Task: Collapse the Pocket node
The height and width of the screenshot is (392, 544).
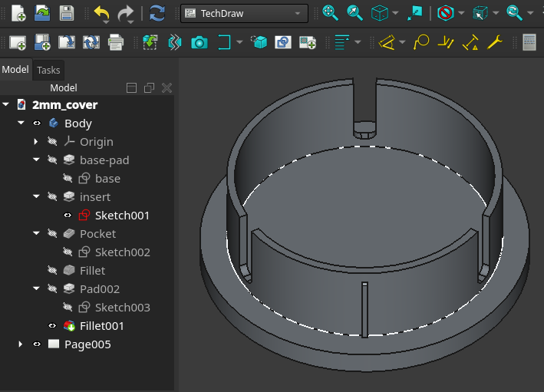Action: pos(36,232)
